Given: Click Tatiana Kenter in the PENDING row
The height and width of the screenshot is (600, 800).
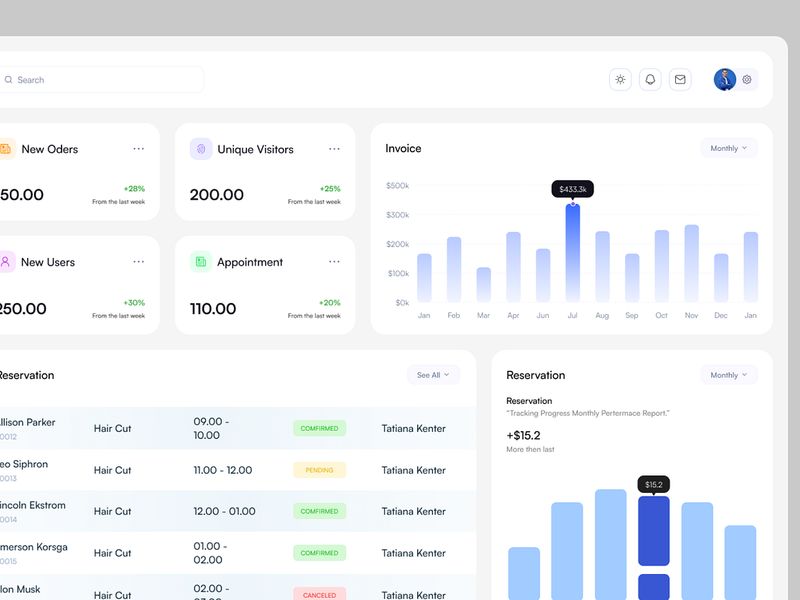Looking at the screenshot, I should pos(414,470).
